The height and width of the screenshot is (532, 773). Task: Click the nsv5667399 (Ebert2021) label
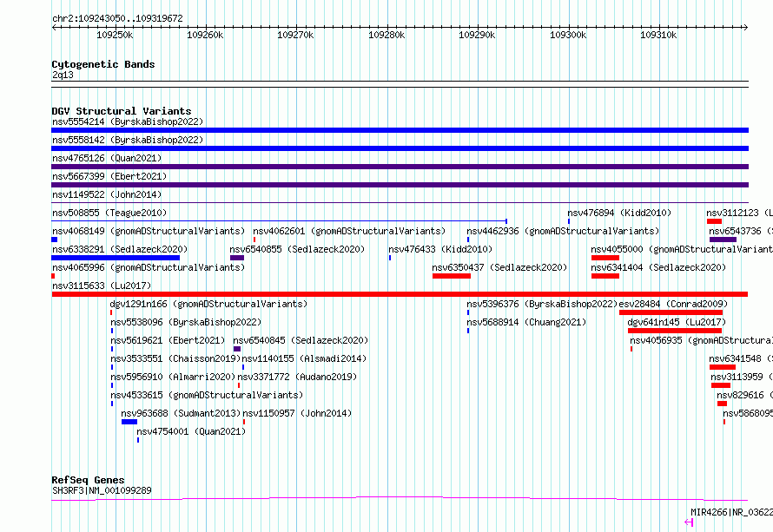(109, 176)
